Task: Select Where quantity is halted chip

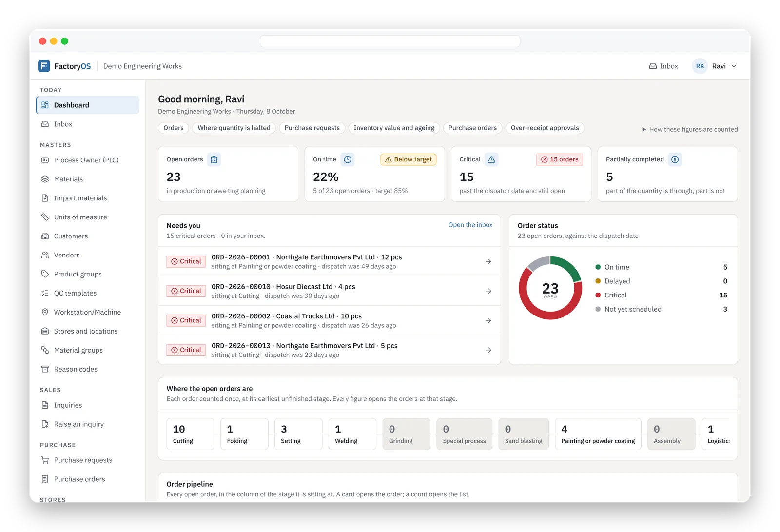Action: 234,128
